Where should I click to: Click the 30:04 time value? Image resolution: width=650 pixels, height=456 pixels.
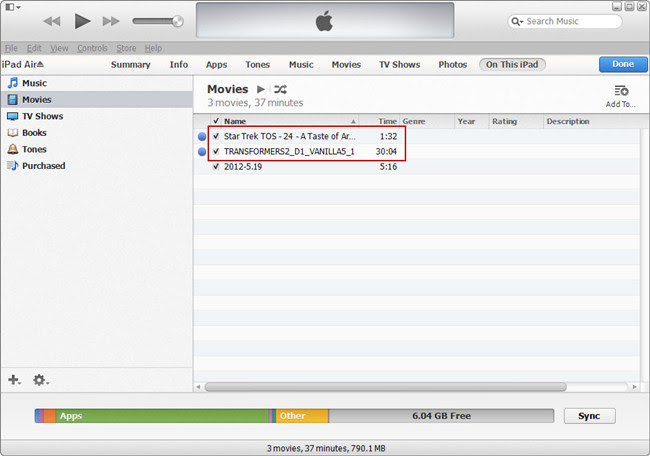pyautogui.click(x=386, y=151)
